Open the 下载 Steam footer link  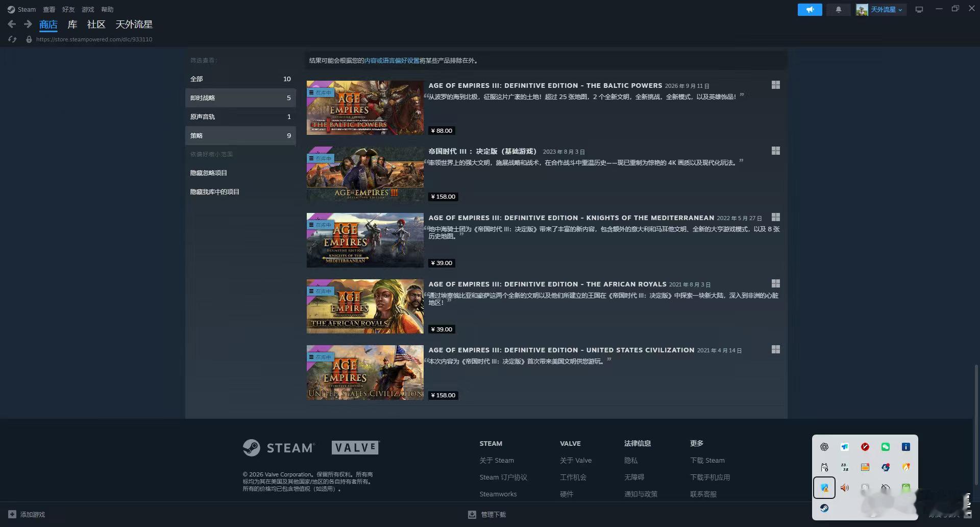click(707, 460)
